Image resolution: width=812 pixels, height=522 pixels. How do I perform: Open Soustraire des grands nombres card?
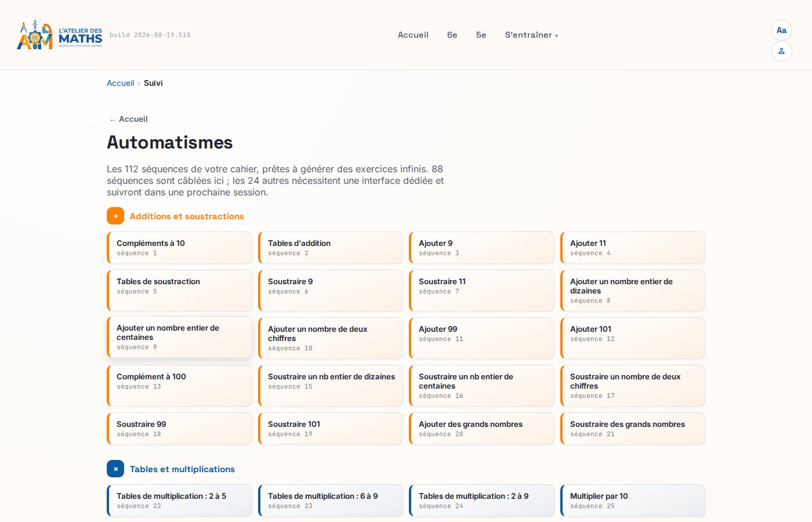coord(633,429)
